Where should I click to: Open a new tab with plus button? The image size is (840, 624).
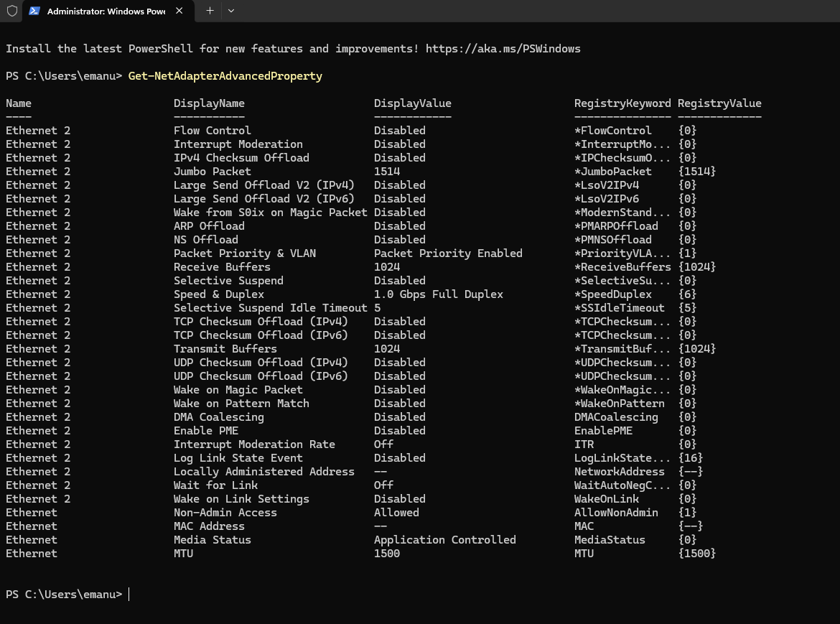pyautogui.click(x=210, y=11)
